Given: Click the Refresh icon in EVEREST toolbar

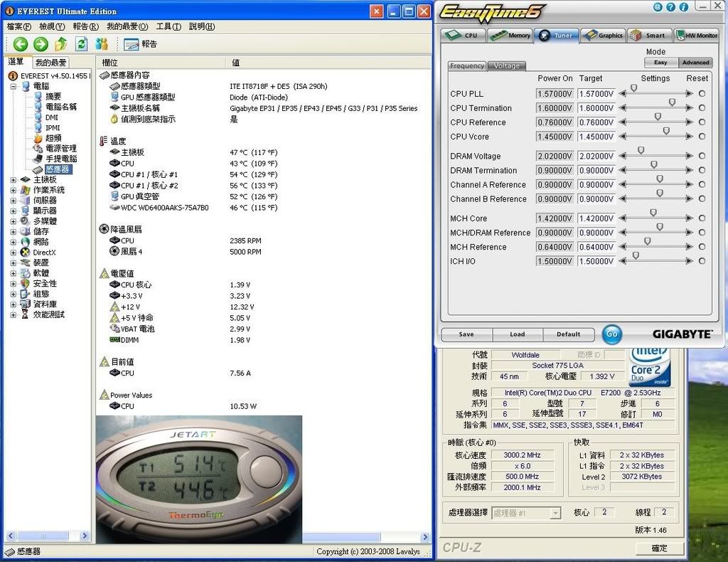Looking at the screenshot, I should (82, 44).
